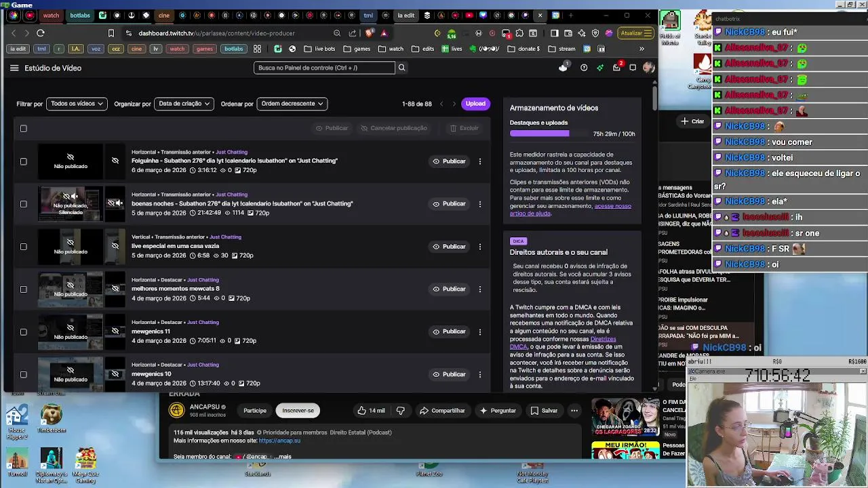The width and height of the screenshot is (868, 488).
Task: Publish the Folguinha Subathon video
Action: coord(449,161)
